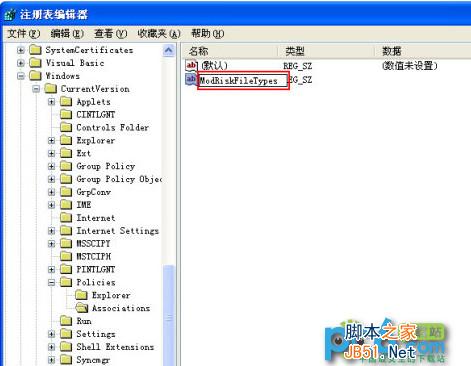
Task: Select the Explorer subkey under Policies
Action: (x=111, y=295)
